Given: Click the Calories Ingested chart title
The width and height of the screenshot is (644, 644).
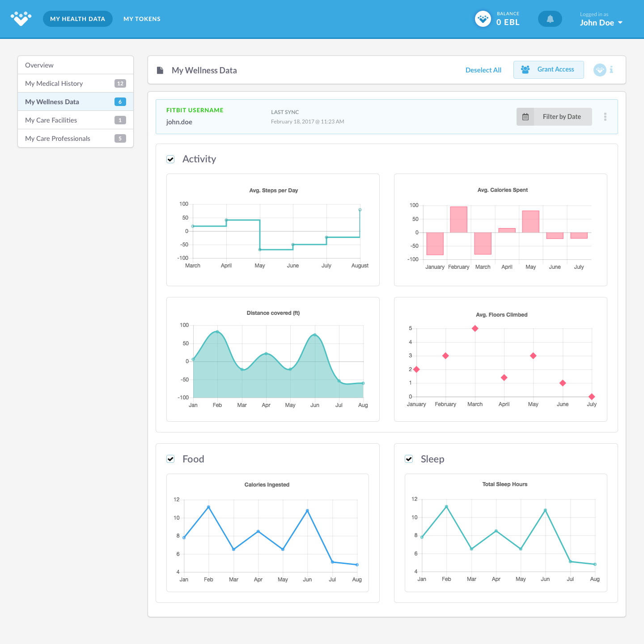Looking at the screenshot, I should (267, 485).
